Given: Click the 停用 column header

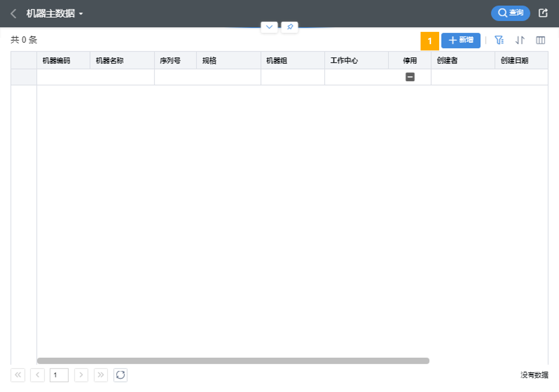Looking at the screenshot, I should [410, 60].
